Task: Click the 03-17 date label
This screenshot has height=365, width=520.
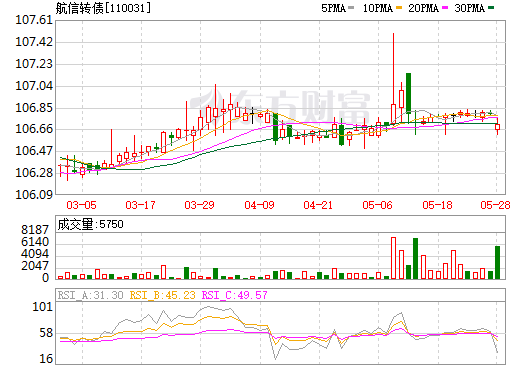Action: (x=140, y=205)
